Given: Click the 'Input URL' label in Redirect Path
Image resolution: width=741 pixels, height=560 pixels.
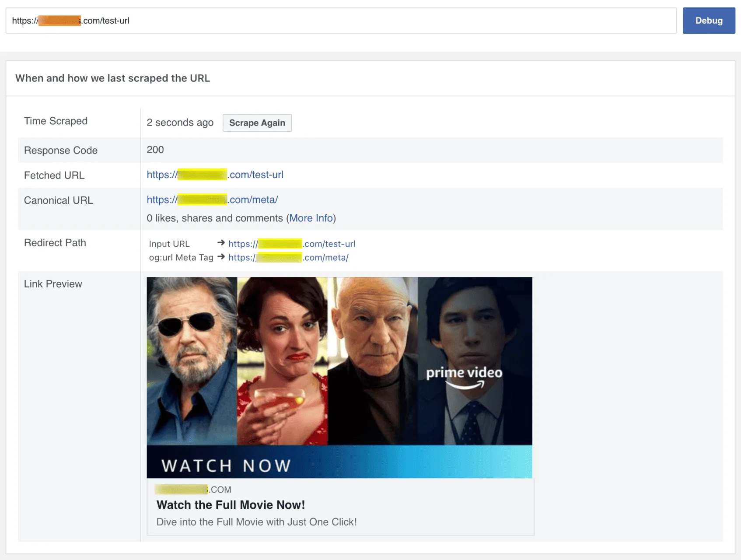Looking at the screenshot, I should 169,244.
